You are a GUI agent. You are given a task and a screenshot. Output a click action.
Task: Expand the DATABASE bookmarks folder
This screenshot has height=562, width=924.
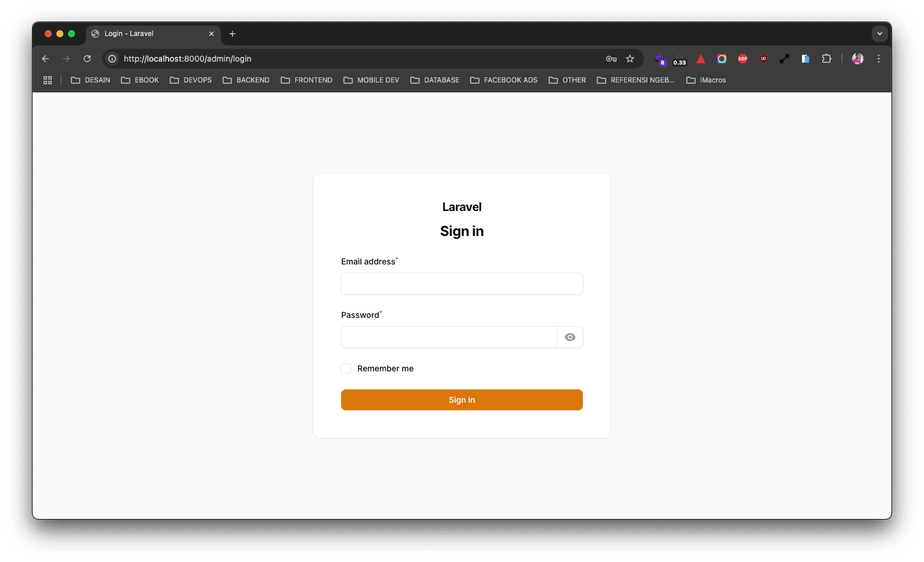pos(435,80)
